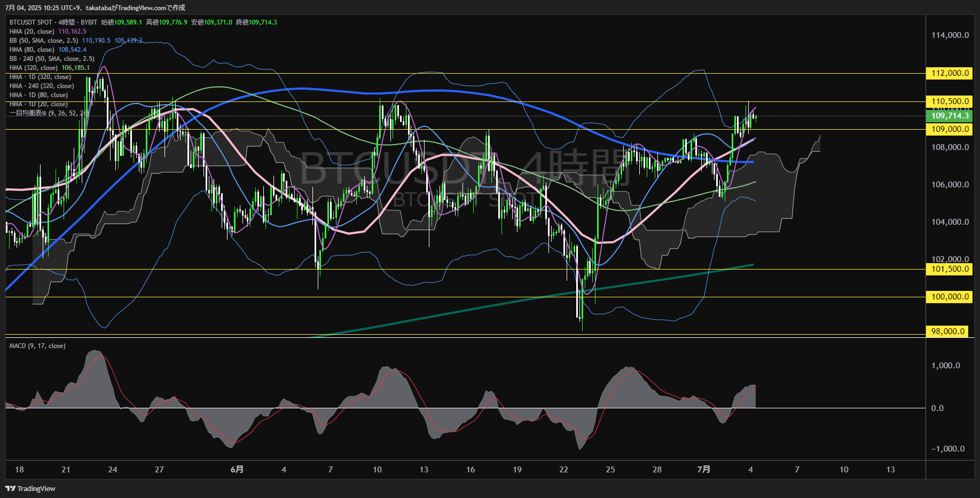Screen dimensions: 980x498
Task: Click the 114,000.0 price axis tick
Action: [950, 35]
